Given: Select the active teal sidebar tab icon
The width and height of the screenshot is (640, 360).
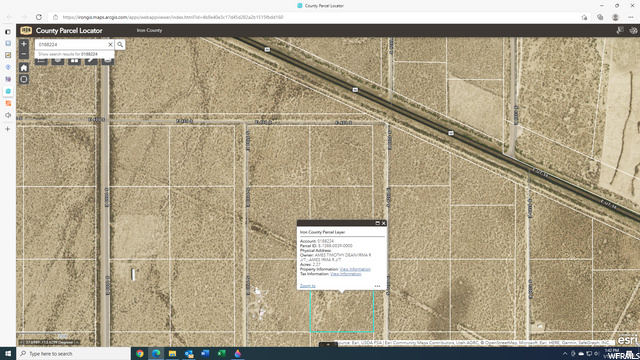Looking at the screenshot, I should pyautogui.click(x=8, y=91).
